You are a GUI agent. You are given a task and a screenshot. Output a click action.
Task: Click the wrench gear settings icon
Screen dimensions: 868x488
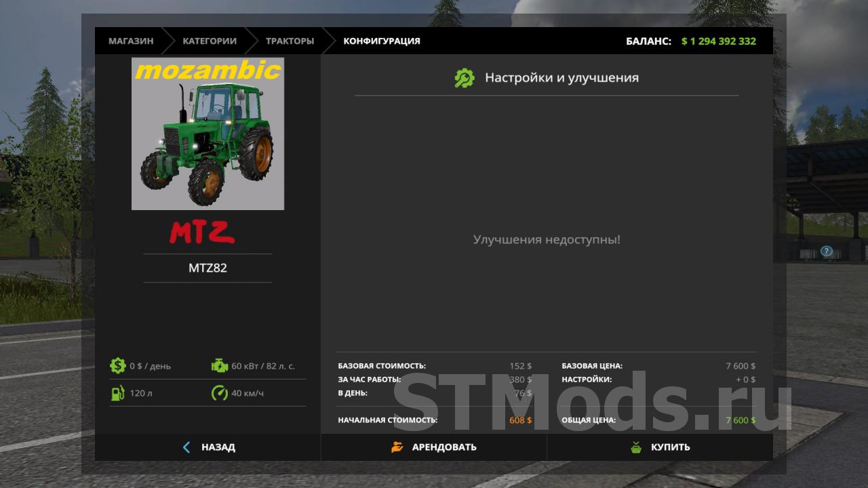(x=465, y=78)
